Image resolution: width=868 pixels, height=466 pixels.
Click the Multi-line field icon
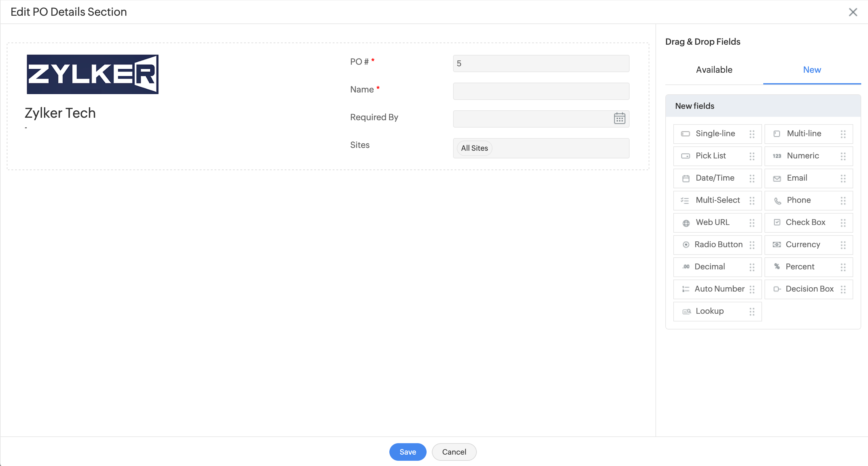tap(777, 134)
